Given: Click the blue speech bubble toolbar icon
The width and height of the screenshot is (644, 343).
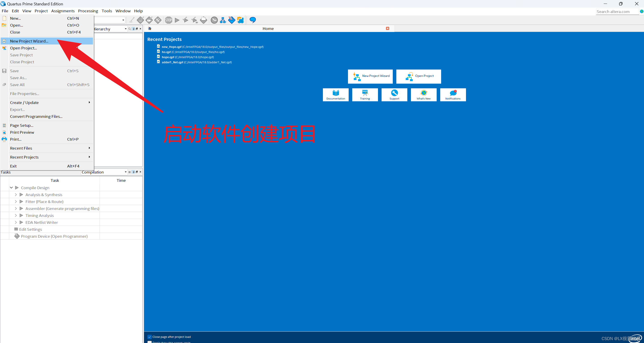Looking at the screenshot, I should point(253,20).
